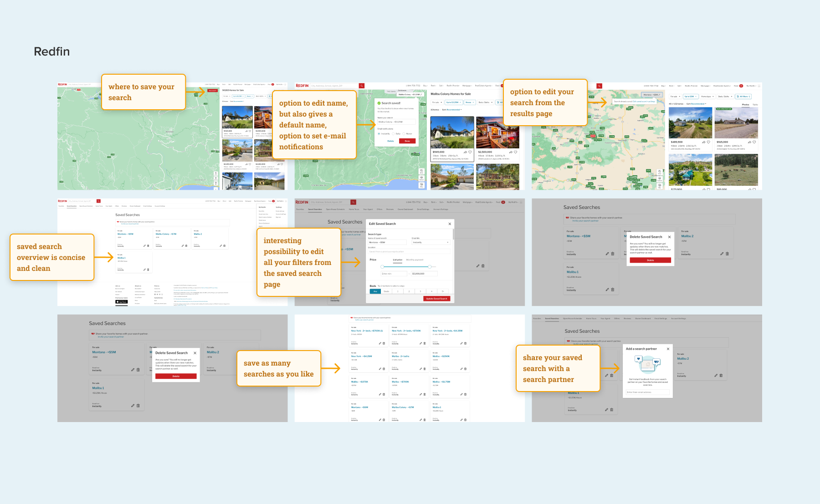Click the pencil icon on Malibu 1 card in middle-row delete screenshot
Screen dimensions: 820x504
(607, 290)
